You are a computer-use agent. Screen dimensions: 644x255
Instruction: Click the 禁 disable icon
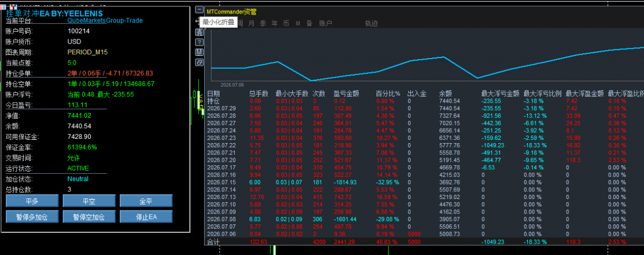coord(199,52)
